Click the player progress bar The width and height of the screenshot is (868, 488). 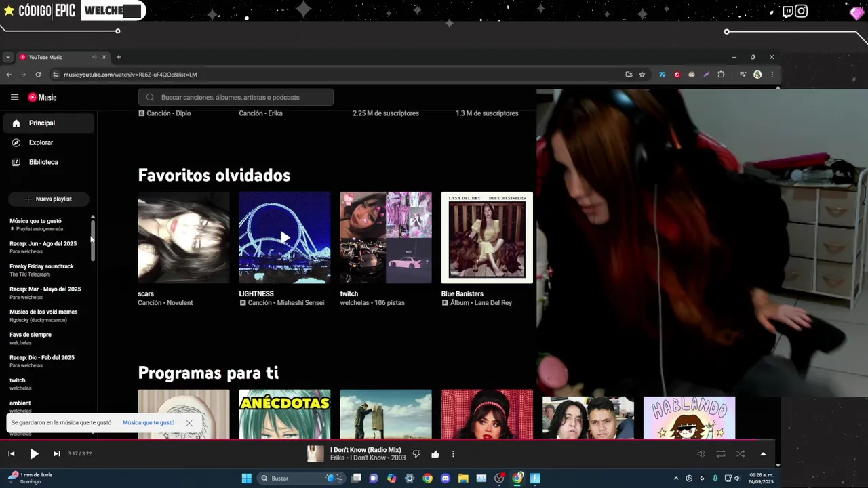[x=387, y=440]
